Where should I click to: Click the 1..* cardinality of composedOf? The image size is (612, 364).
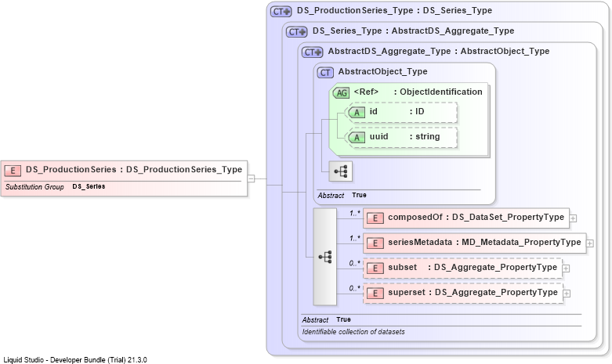pos(355,213)
